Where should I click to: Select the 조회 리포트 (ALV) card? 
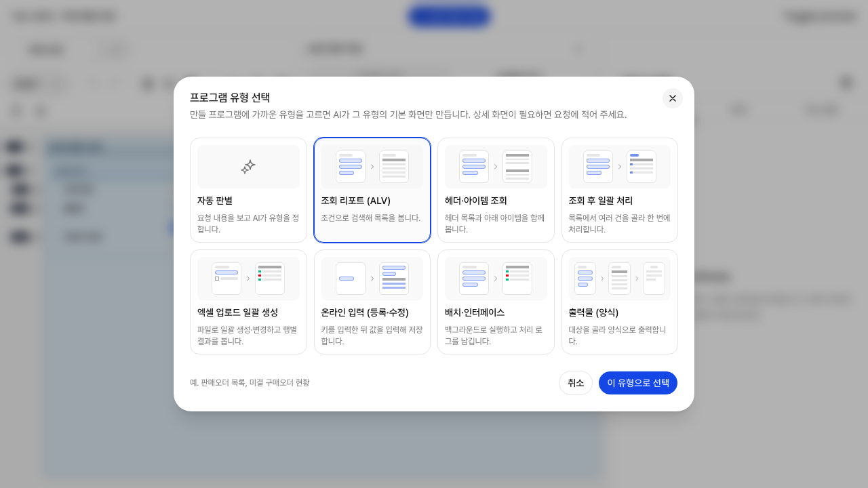pos(372,190)
